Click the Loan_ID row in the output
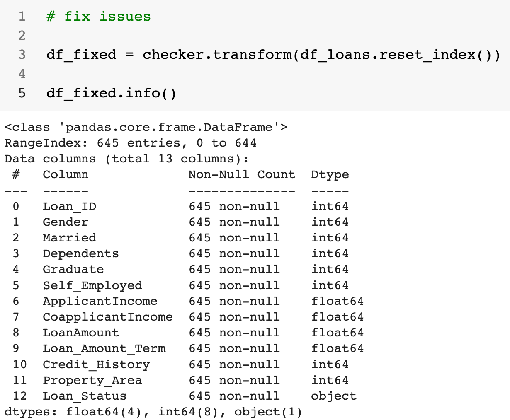The image size is (510, 420). [x=70, y=206]
